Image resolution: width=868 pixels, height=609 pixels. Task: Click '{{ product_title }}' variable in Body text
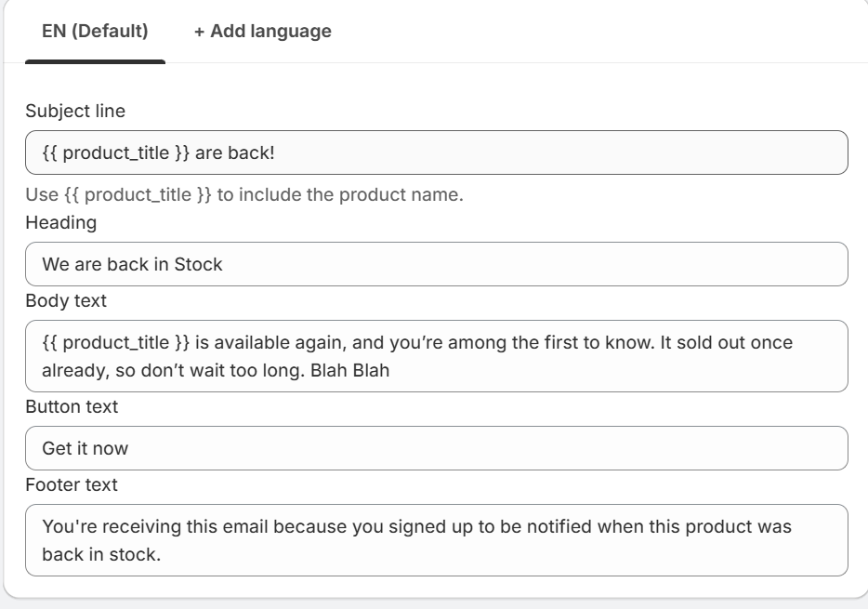click(x=115, y=343)
